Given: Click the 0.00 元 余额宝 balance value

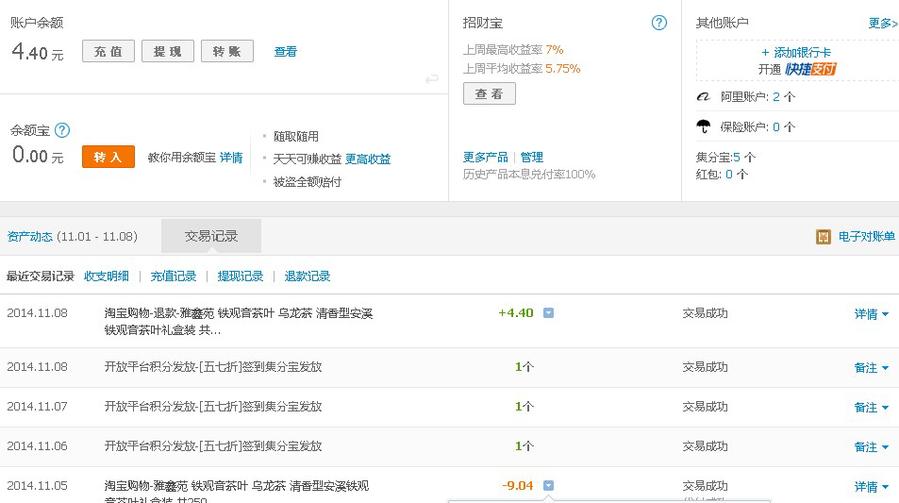Looking at the screenshot, I should (x=38, y=155).
